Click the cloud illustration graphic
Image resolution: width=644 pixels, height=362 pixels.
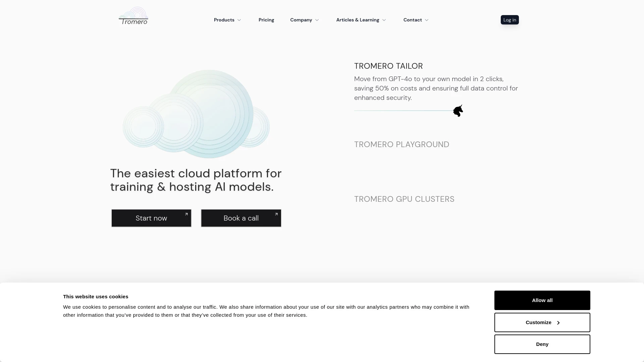point(196,114)
